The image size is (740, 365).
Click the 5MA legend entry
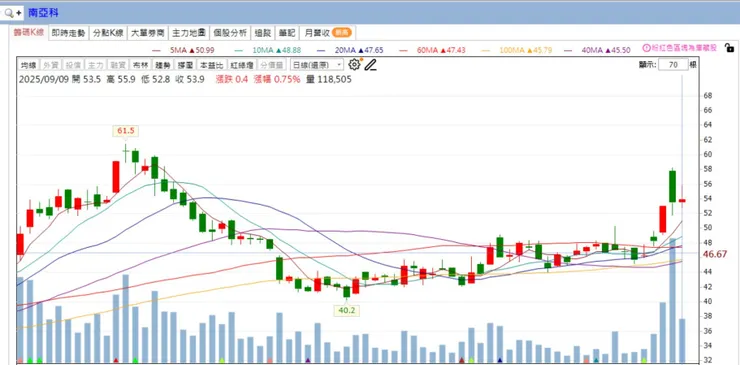pos(185,50)
